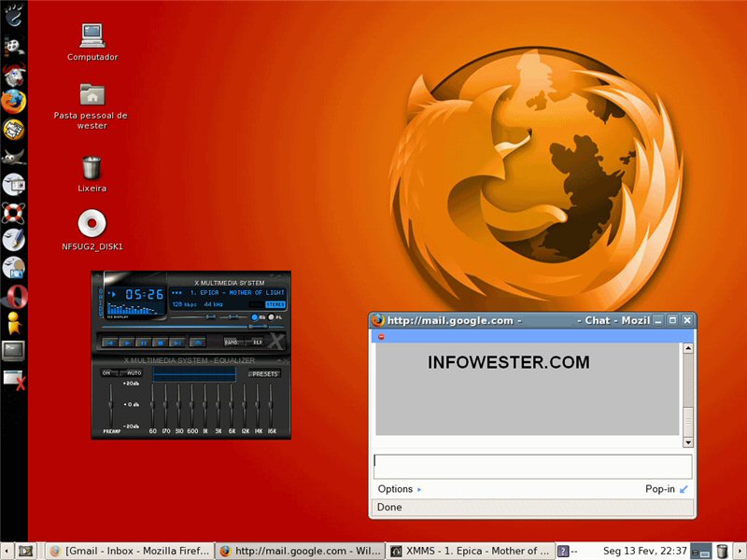Launch Firefox from the left panel
The height and width of the screenshot is (560, 747).
(13, 101)
